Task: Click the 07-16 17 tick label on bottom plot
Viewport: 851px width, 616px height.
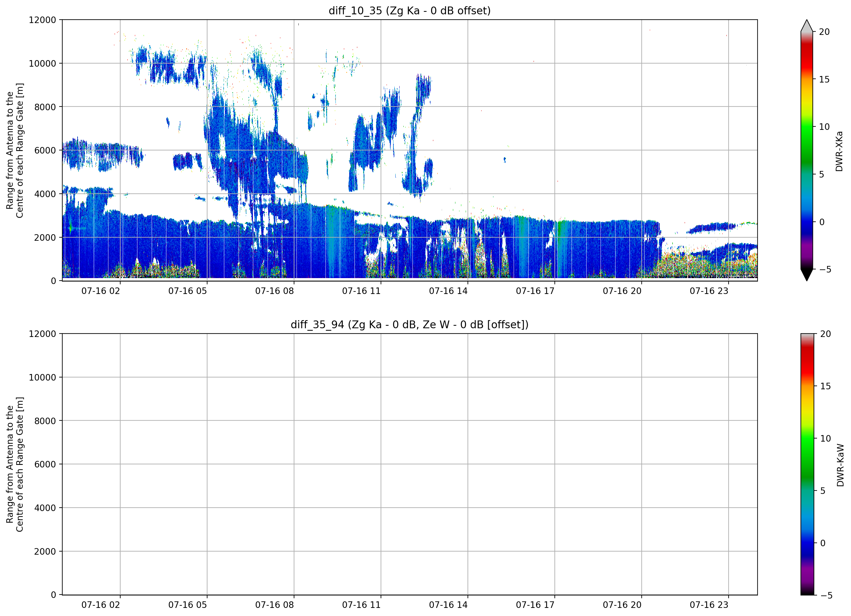Action: (535, 605)
